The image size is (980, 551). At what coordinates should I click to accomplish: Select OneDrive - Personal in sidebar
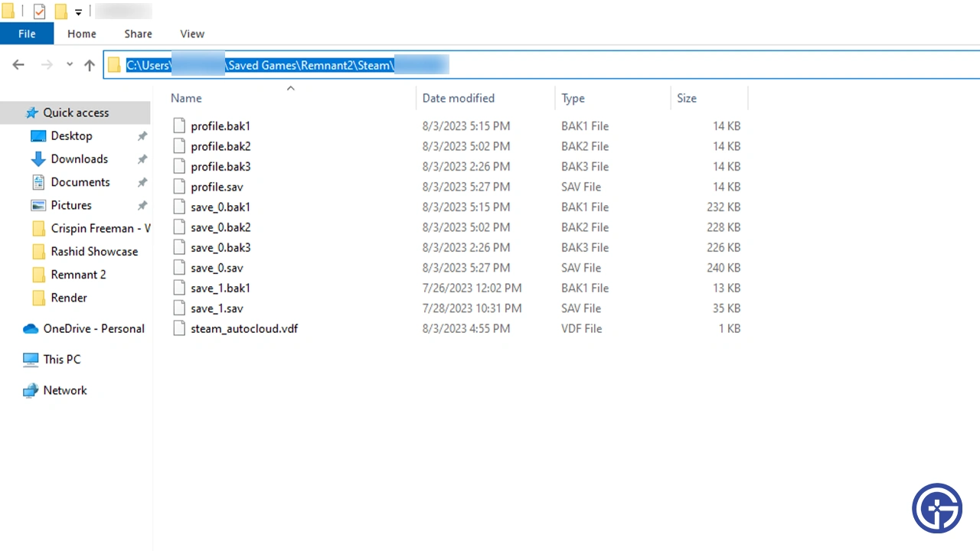(84, 328)
